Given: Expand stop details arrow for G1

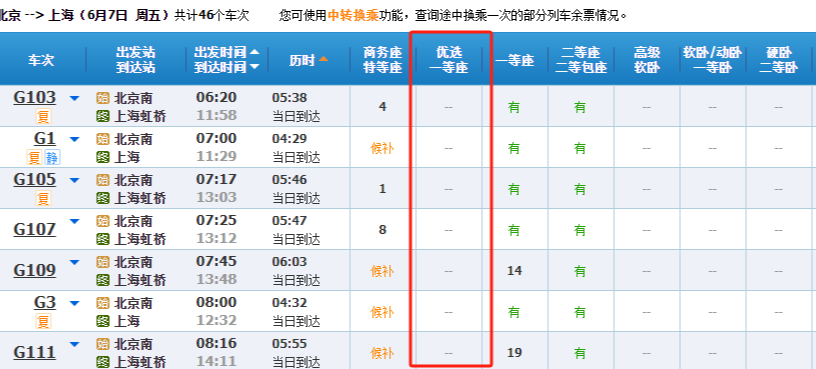Looking at the screenshot, I should tap(74, 139).
